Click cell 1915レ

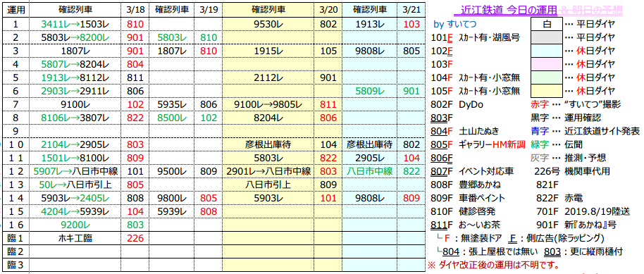[268, 51]
